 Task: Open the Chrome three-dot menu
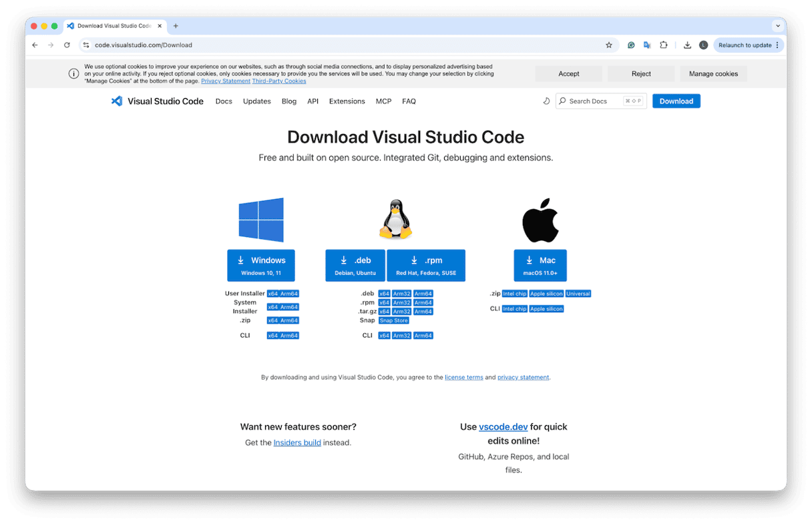(x=777, y=45)
